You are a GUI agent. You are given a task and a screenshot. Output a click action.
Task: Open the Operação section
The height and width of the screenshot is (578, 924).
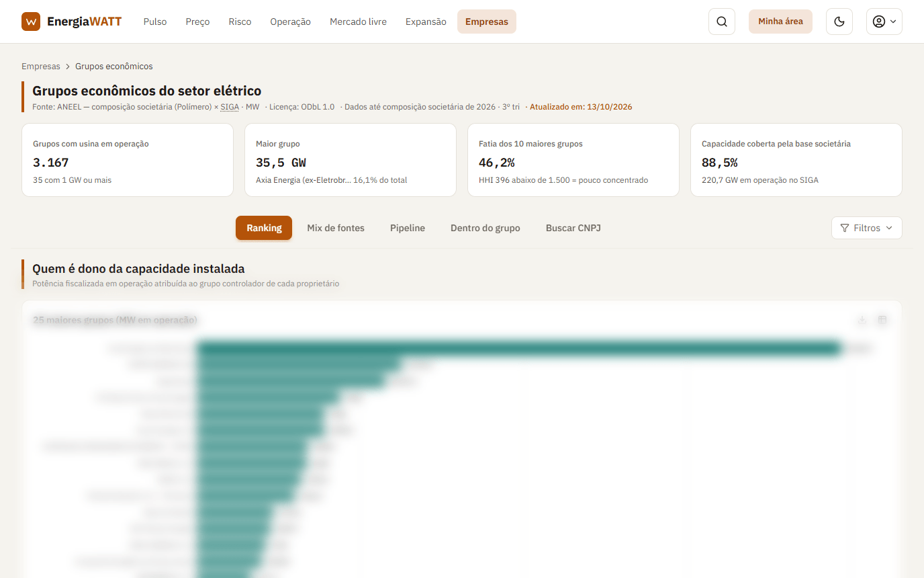290,22
